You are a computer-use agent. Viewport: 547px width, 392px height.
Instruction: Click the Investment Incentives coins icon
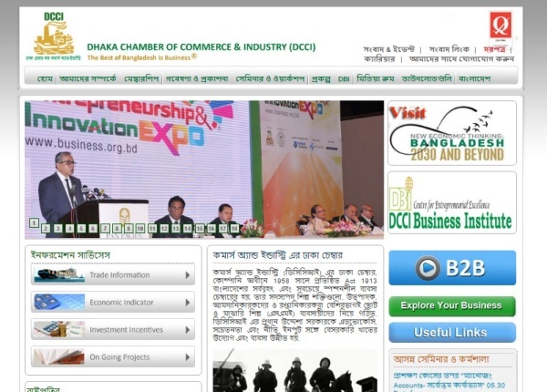click(58, 330)
